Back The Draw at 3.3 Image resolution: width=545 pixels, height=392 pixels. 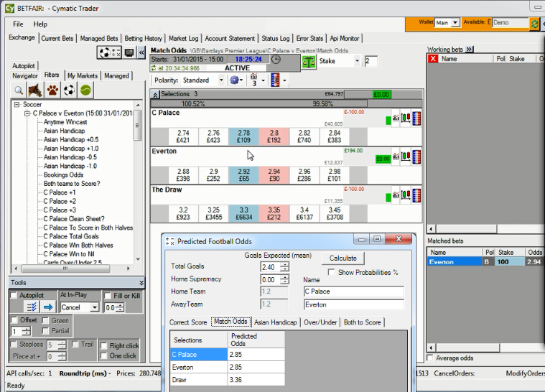(x=243, y=213)
